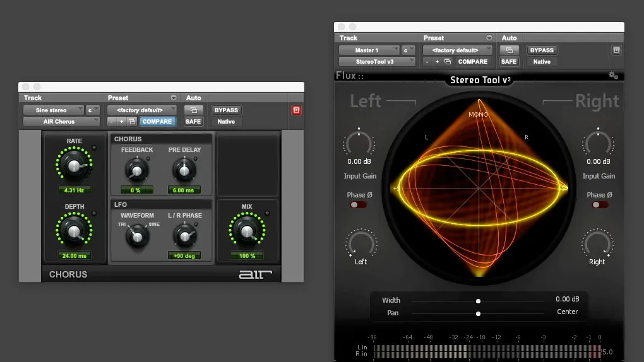Click the red target button in AIR Chorus window
Screen dimensions: 644x362
point(296,110)
